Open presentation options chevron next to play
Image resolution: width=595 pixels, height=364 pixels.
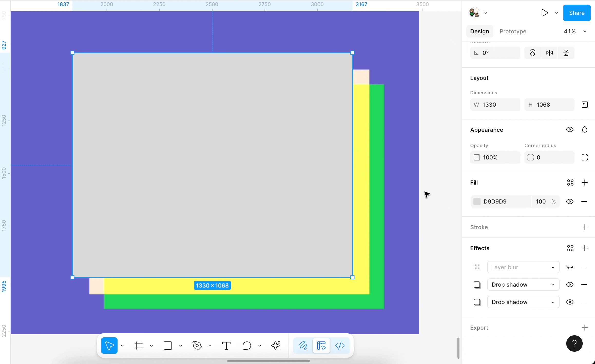[x=556, y=13]
